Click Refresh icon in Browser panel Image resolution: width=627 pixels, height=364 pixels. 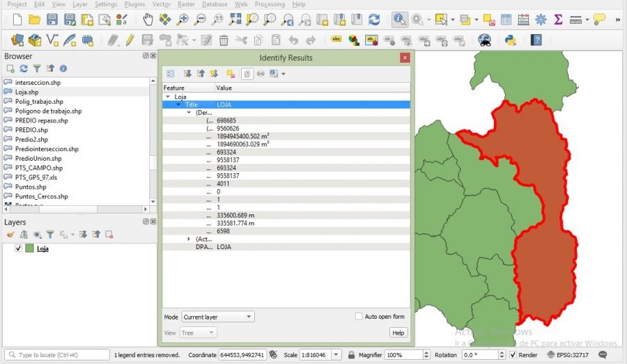pos(24,69)
